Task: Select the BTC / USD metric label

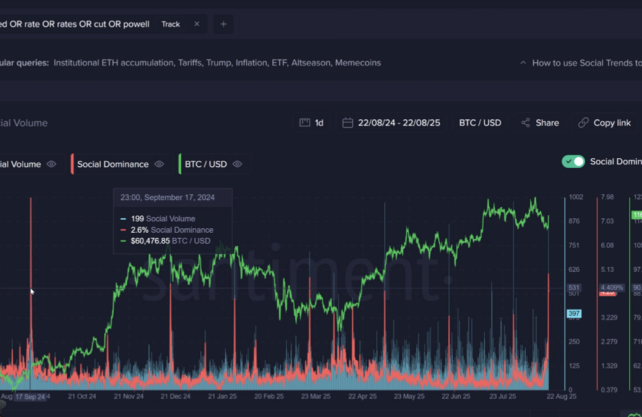Action: click(x=206, y=164)
